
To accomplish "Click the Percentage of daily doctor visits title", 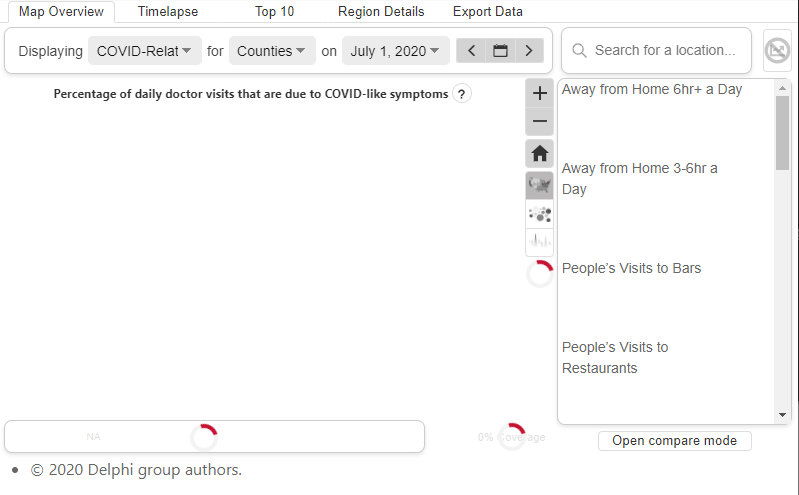I will pos(251,94).
